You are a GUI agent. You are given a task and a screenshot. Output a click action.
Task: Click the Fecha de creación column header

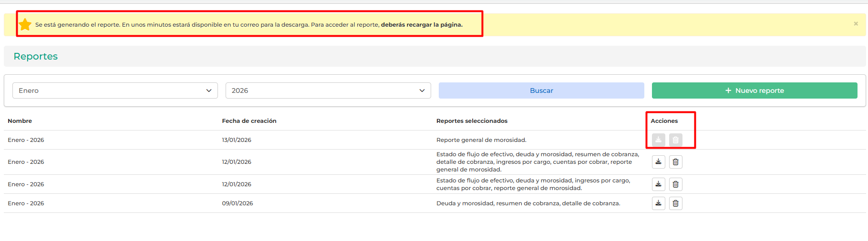[x=249, y=121]
